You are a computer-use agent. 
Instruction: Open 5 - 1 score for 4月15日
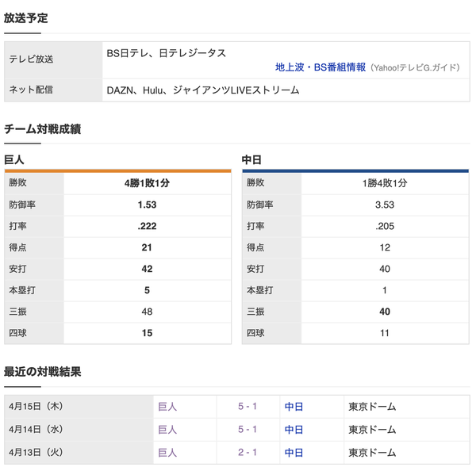pyautogui.click(x=248, y=406)
